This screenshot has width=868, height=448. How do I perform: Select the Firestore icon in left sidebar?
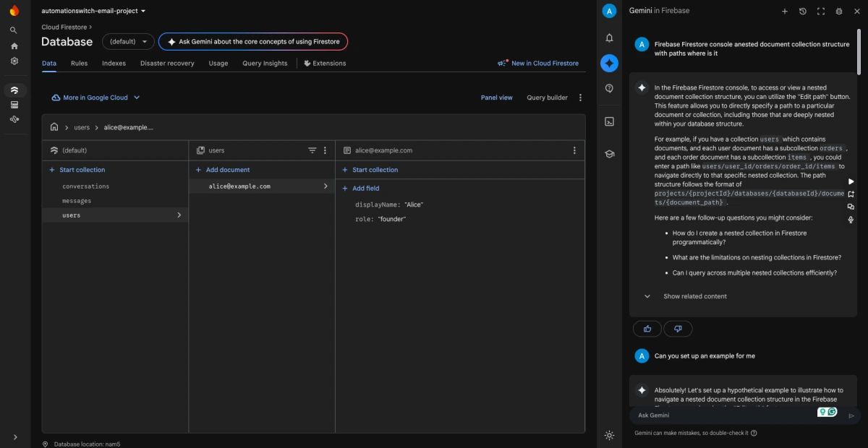click(x=14, y=90)
